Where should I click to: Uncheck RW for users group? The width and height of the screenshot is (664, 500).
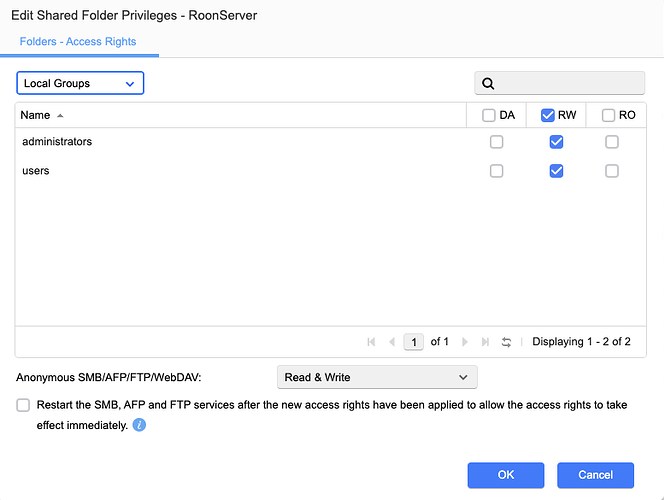pyautogui.click(x=556, y=171)
